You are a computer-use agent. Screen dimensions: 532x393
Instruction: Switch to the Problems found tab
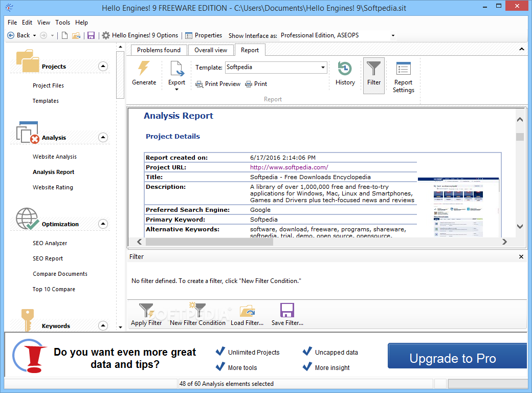pyautogui.click(x=159, y=50)
